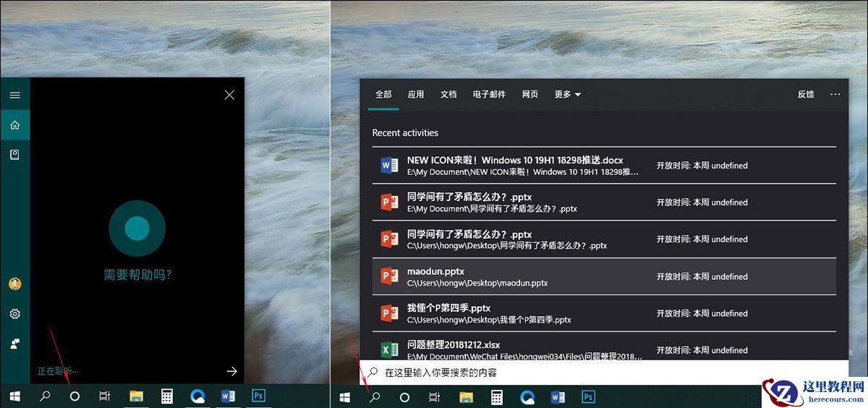This screenshot has width=868, height=408.
Task: Select the 全部 tab in search panel
Action: (x=383, y=95)
